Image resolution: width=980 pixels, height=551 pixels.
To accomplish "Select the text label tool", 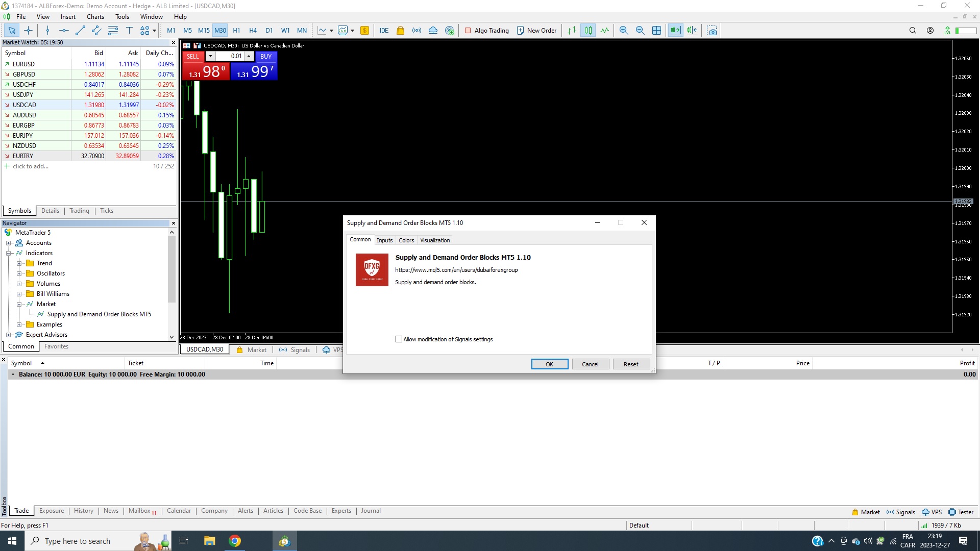I will click(129, 31).
